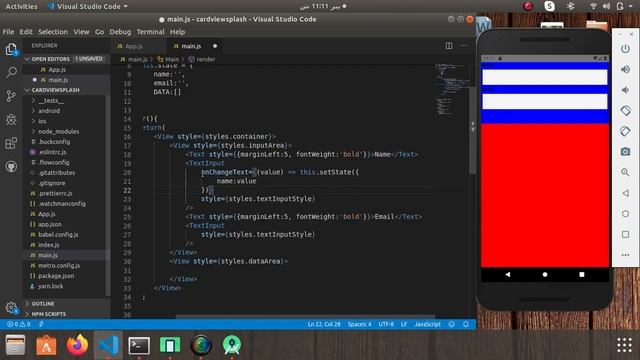The image size is (640, 360).
Task: Open the Source Control view
Action: [x=11, y=96]
